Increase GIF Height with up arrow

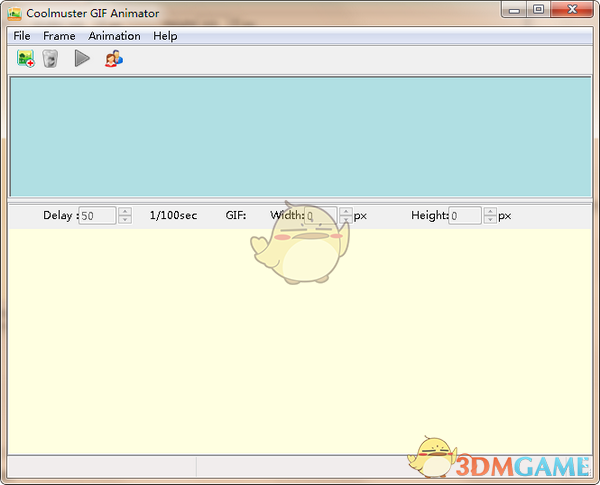(490, 211)
